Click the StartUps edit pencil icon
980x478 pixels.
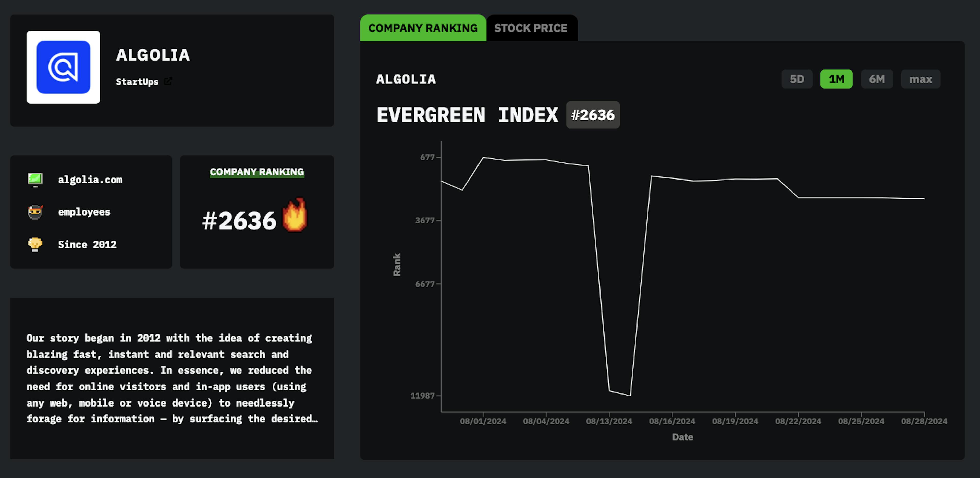point(167,81)
